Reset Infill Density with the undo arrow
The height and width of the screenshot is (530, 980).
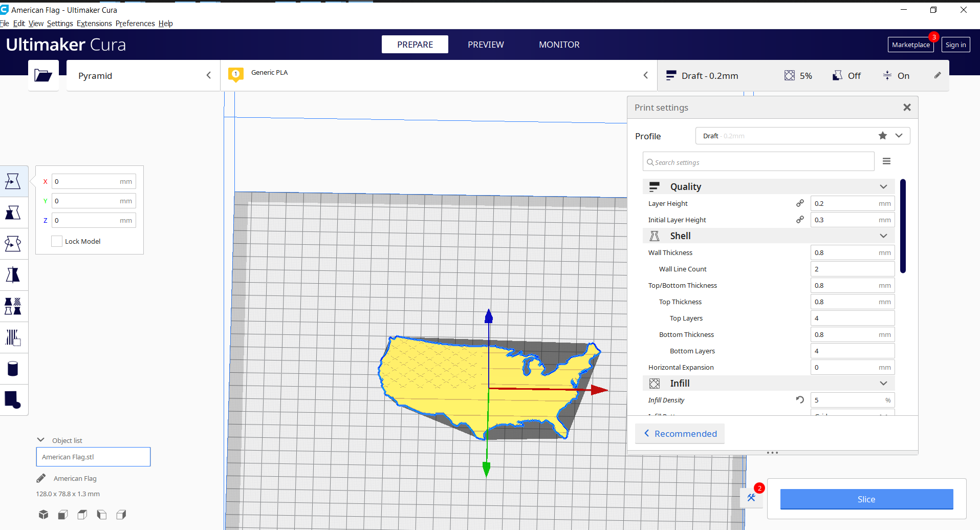800,400
